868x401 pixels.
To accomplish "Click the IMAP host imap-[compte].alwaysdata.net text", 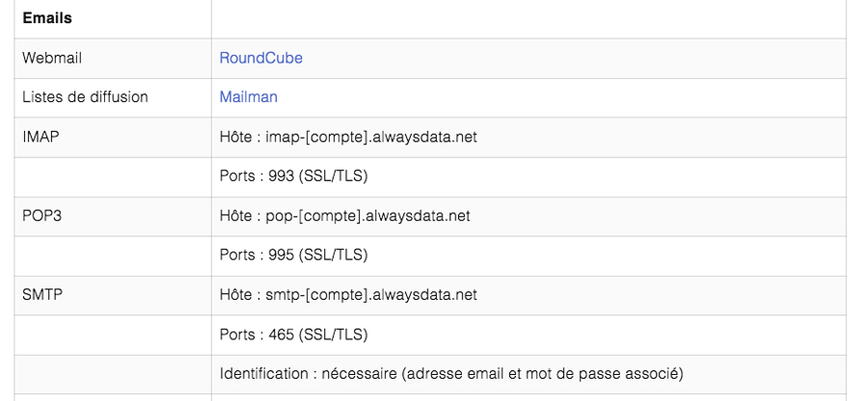I will pos(348,137).
